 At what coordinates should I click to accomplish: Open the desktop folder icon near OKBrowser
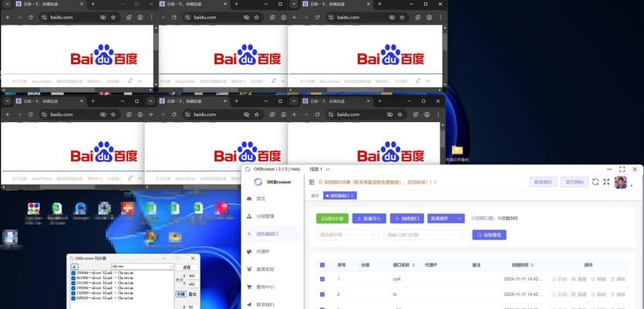(457, 150)
